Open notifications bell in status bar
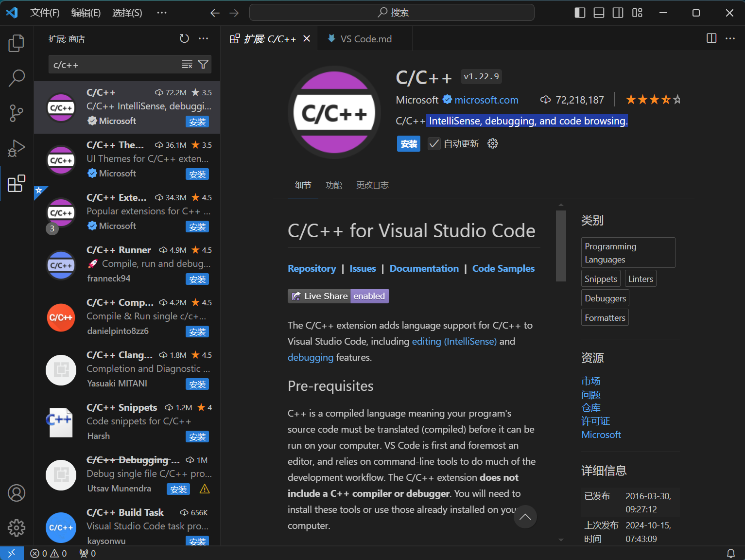Viewport: 745px width, 560px height. tap(731, 553)
